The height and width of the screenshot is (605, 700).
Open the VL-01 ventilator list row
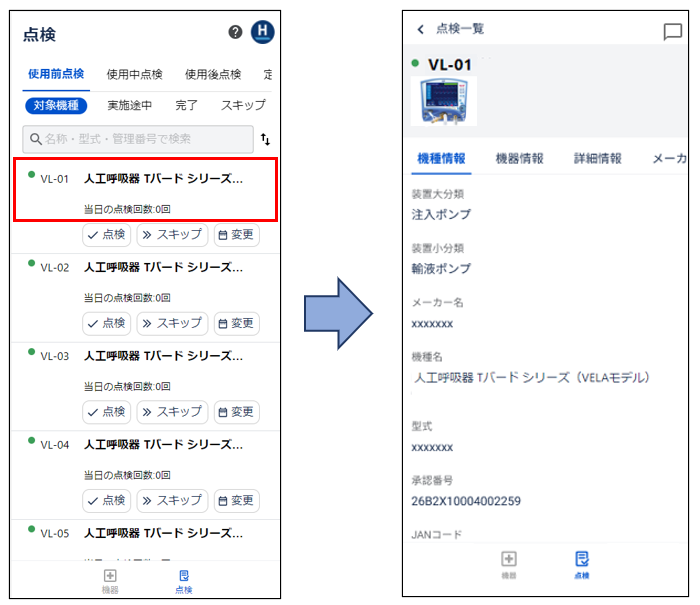coord(146,189)
